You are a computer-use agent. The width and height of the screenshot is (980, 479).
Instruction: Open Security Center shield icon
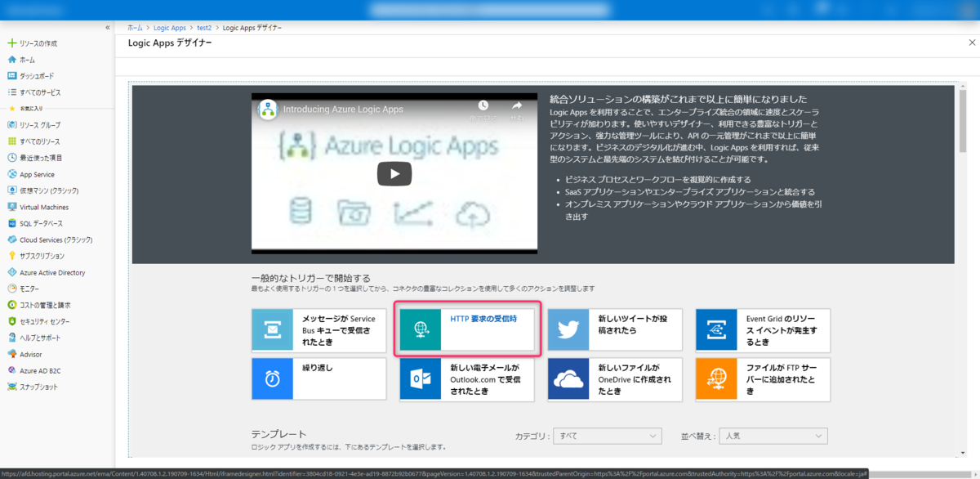point(11,321)
